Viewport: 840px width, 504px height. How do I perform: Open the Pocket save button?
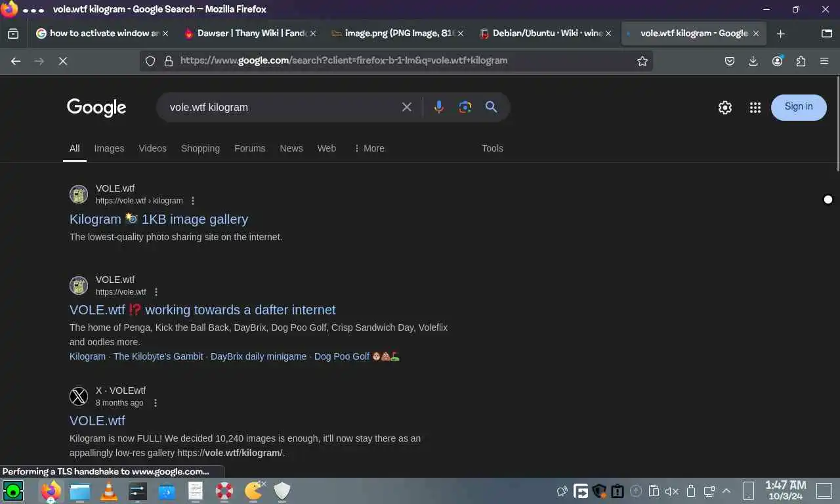[x=730, y=61]
